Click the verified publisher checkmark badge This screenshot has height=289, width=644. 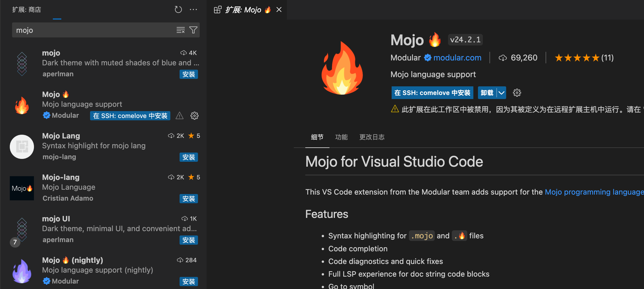click(428, 58)
